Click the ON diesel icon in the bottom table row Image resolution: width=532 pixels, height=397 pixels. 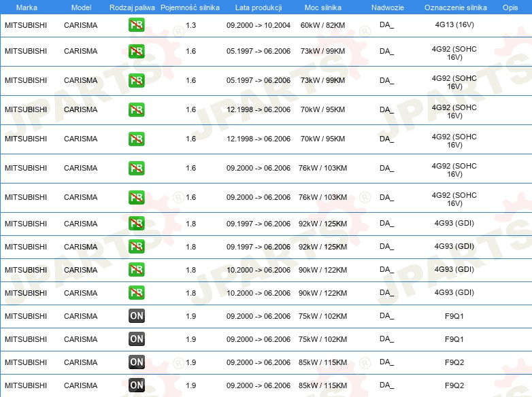[137, 385]
